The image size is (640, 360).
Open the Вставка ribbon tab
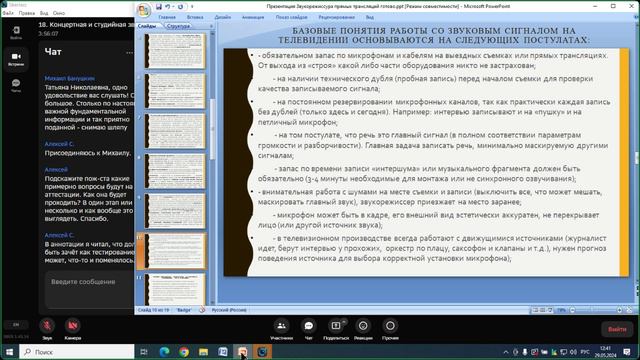(x=195, y=17)
